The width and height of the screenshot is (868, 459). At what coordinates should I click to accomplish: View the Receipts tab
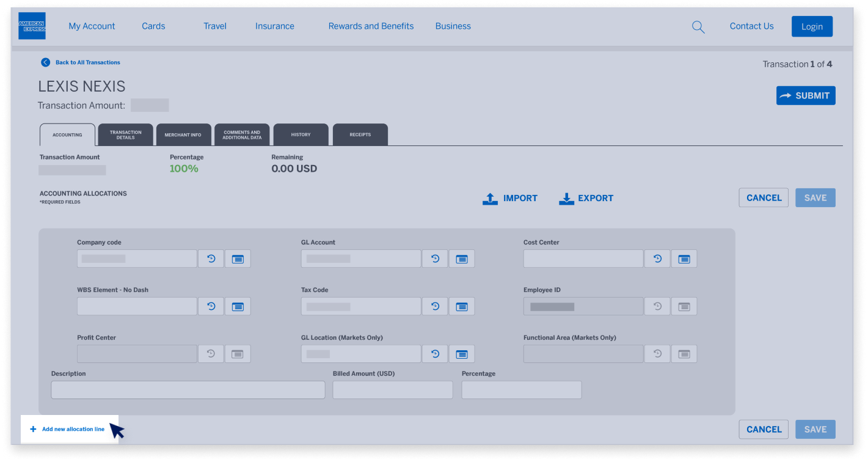pyautogui.click(x=360, y=134)
